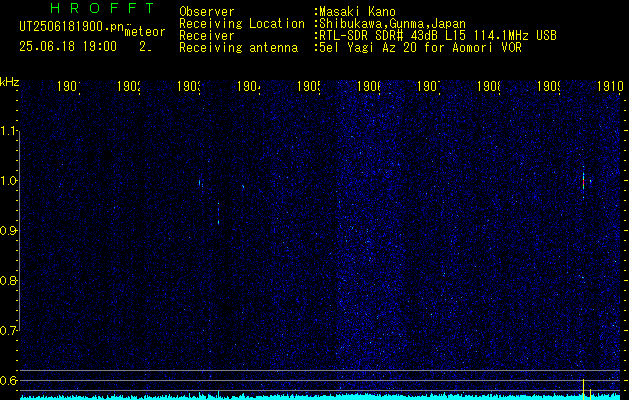Screen dimensions: 629x400
Task: Click the 0.8 kHz frequency label
Action: pos(9,280)
